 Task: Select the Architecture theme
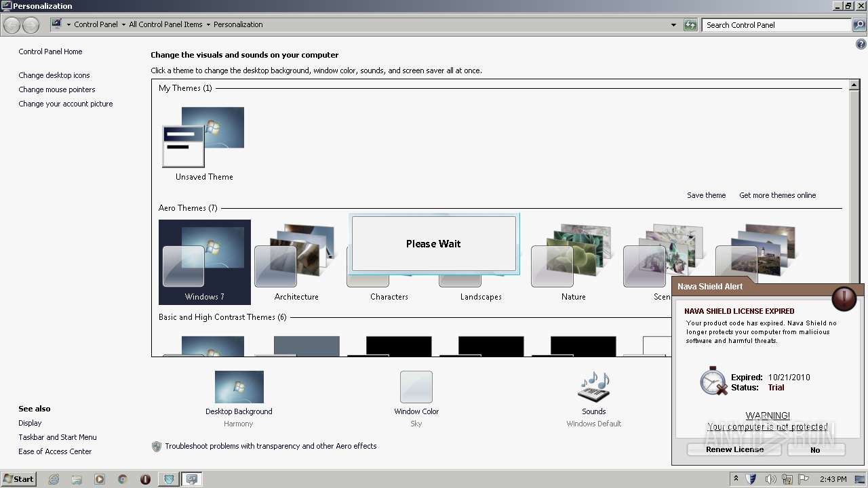click(x=296, y=262)
